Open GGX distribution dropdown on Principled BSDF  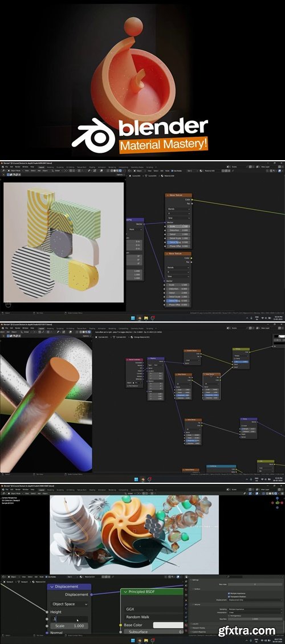(153, 609)
